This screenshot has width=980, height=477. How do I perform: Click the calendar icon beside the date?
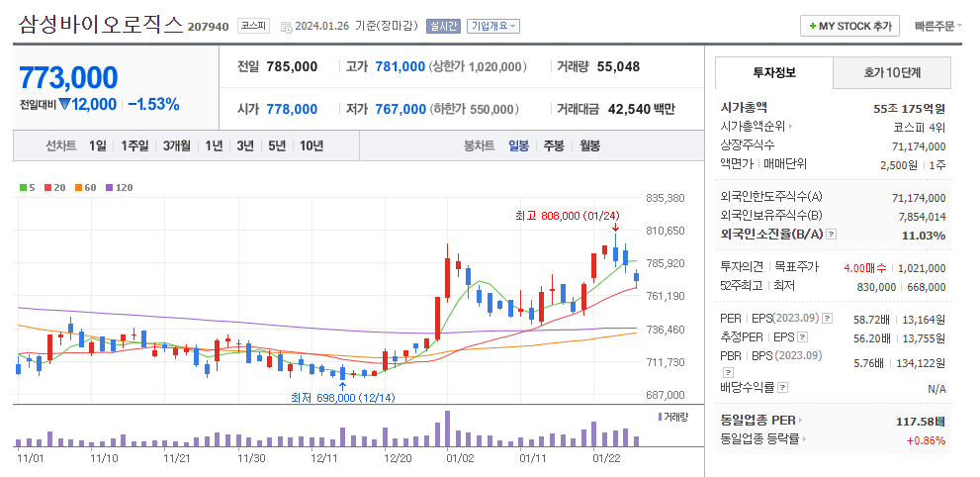click(x=286, y=27)
